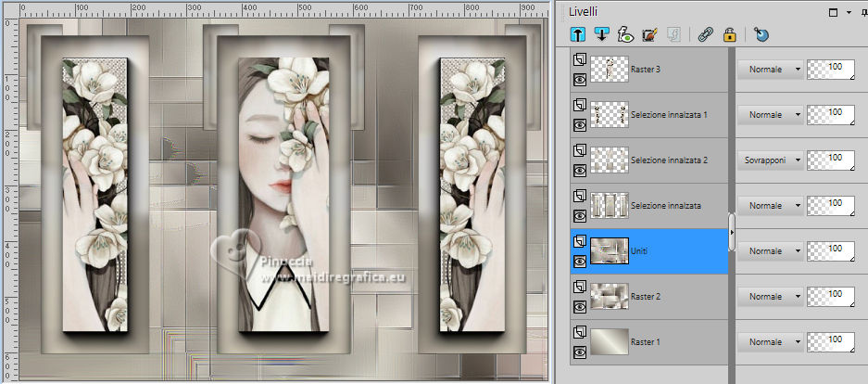The height and width of the screenshot is (384, 868).
Task: Click the Raster 1 gradient thumbnail
Action: point(610,342)
